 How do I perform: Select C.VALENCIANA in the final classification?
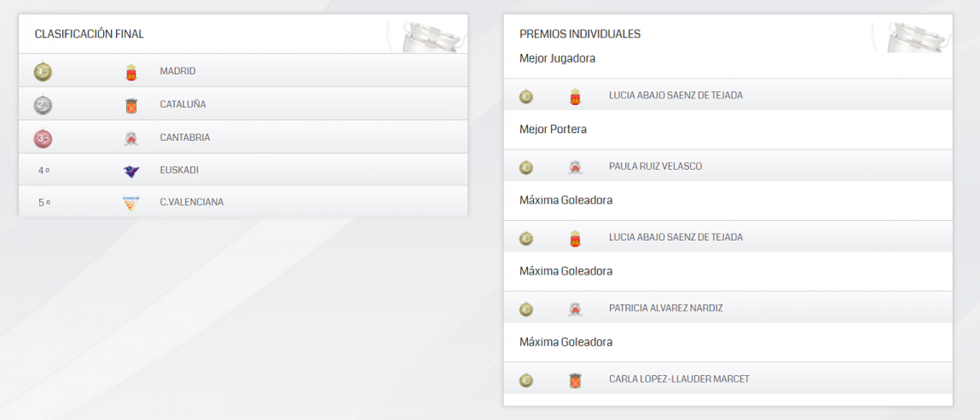click(192, 202)
